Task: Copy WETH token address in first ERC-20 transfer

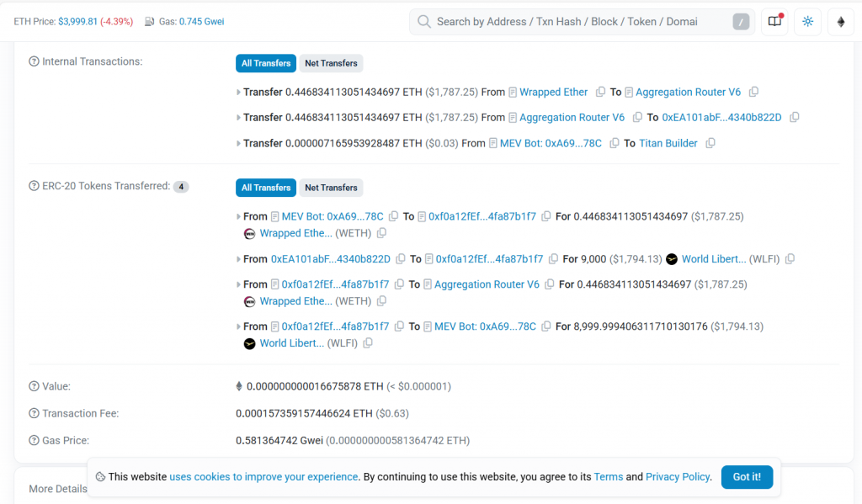Action: [x=381, y=233]
